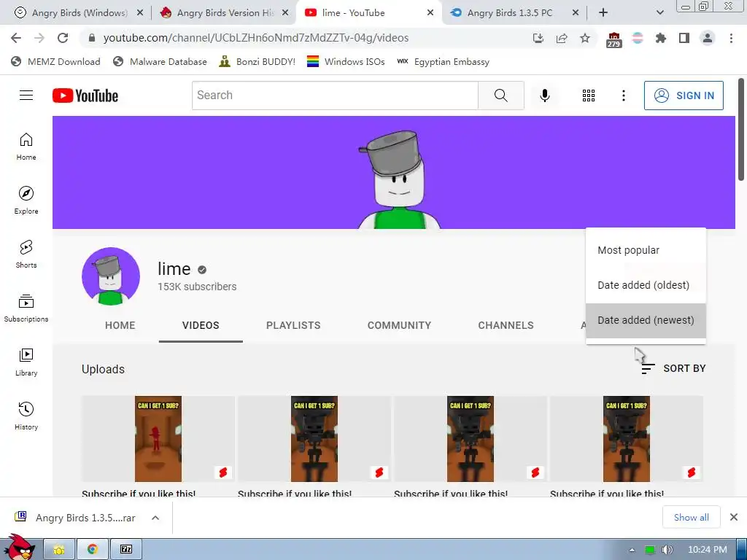
Task: Open the fourth upload thumbnail
Action: click(627, 438)
